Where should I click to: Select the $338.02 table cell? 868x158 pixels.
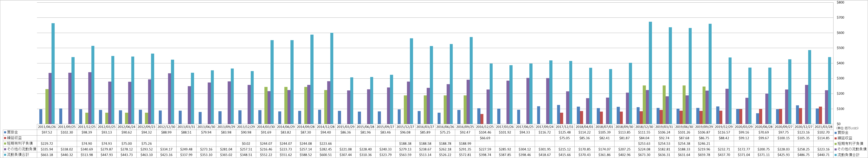pyautogui.click(x=67, y=149)
